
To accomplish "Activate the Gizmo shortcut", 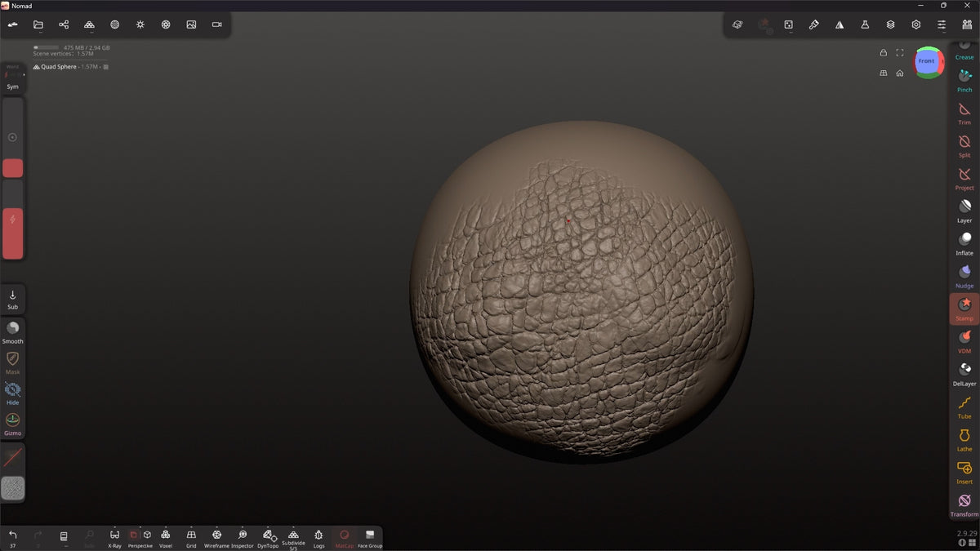I will click(x=12, y=424).
